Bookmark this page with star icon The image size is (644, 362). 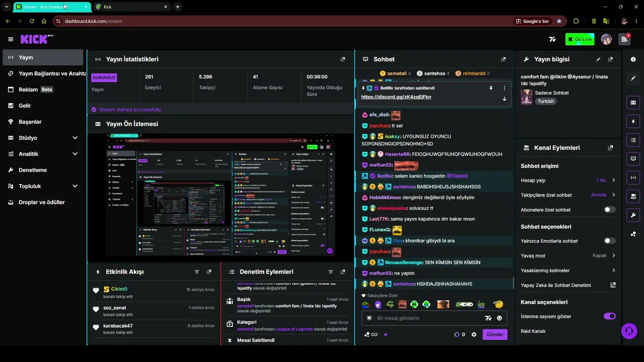point(559,21)
